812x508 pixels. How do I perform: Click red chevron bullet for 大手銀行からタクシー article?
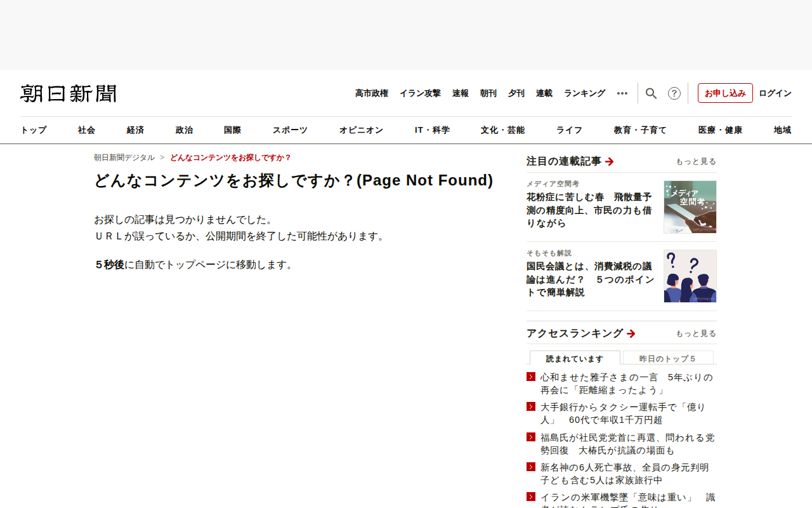coord(531,406)
